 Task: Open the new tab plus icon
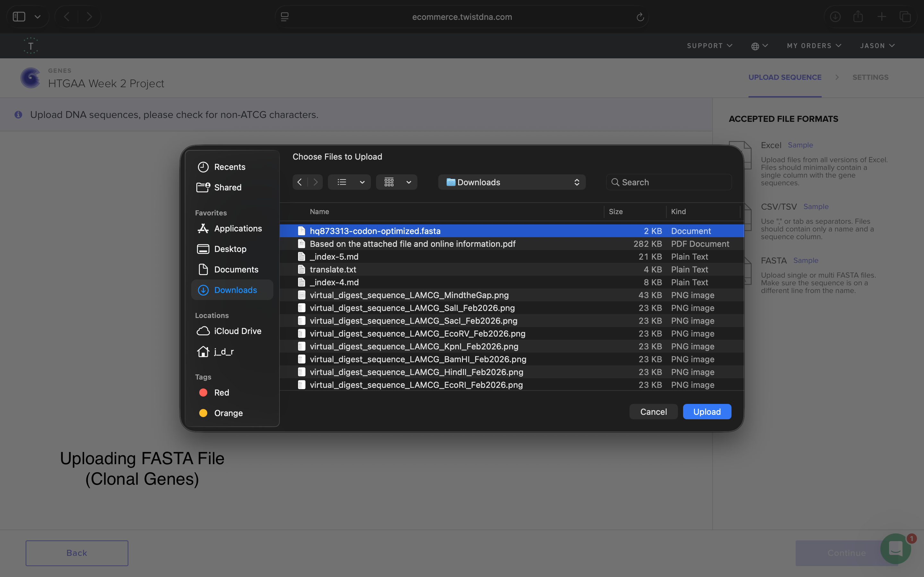(882, 17)
